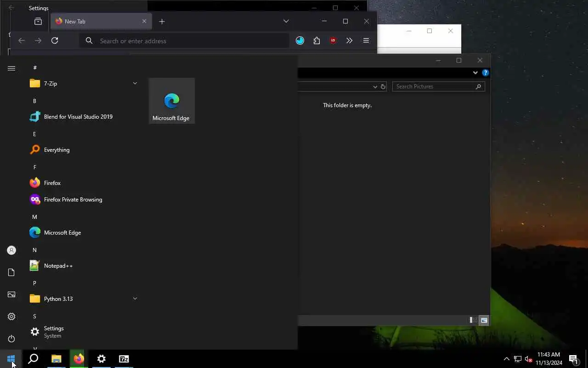
Task: Open Explorer Help question mark
Action: (x=485, y=73)
